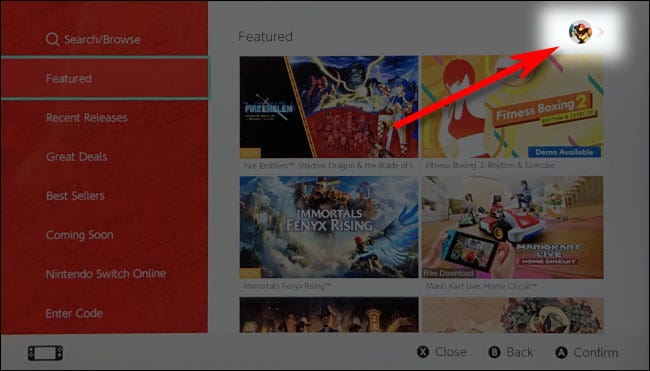Click the chevron next to profile avatar
Image resolution: width=650 pixels, height=371 pixels.
(x=601, y=32)
